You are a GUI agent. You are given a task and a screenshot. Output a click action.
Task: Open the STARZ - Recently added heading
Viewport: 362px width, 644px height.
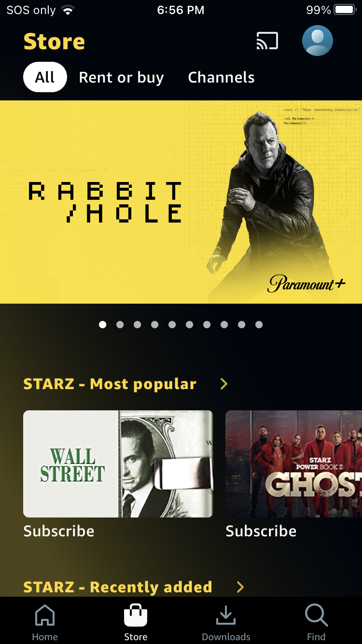coord(118,587)
